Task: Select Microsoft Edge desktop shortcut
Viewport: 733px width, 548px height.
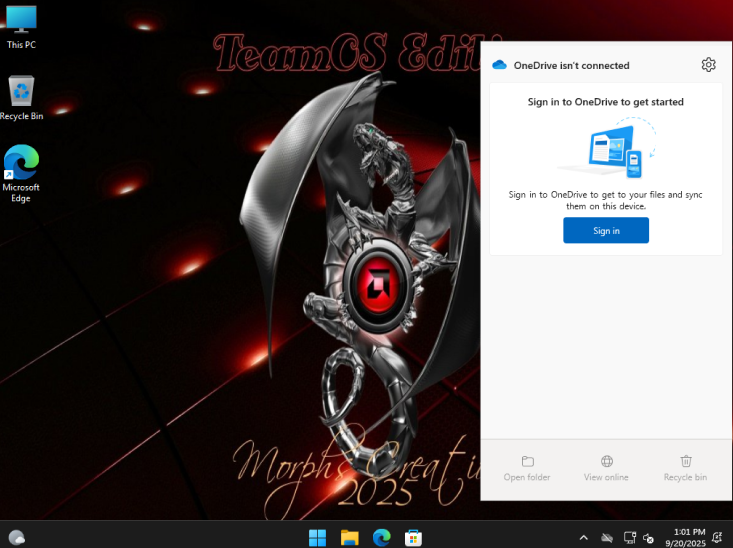Action: coord(21,173)
